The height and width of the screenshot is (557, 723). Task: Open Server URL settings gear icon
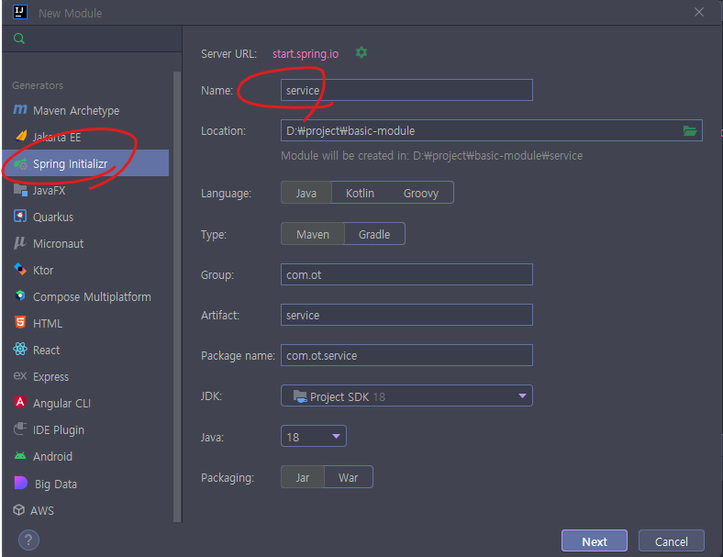(362, 53)
